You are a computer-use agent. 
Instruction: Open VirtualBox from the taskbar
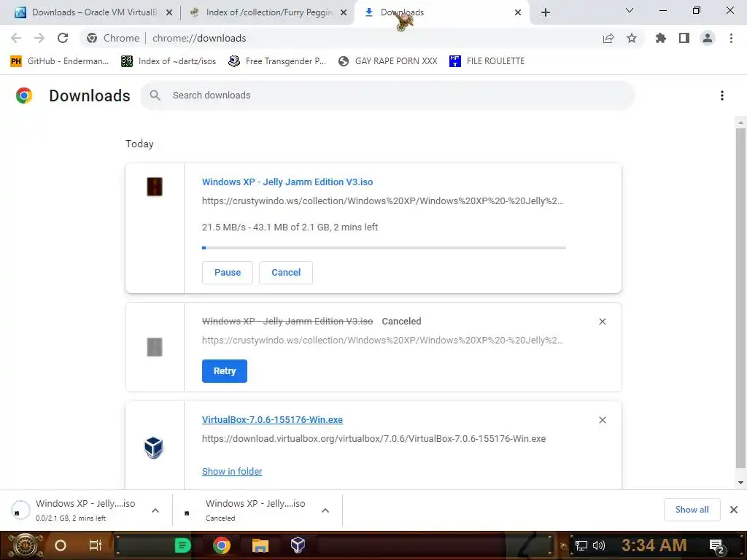tap(298, 545)
